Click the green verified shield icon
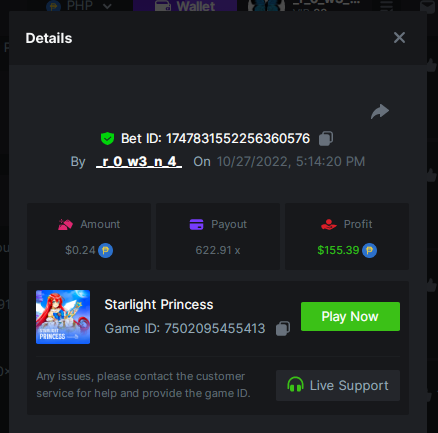The image size is (438, 433). [107, 138]
